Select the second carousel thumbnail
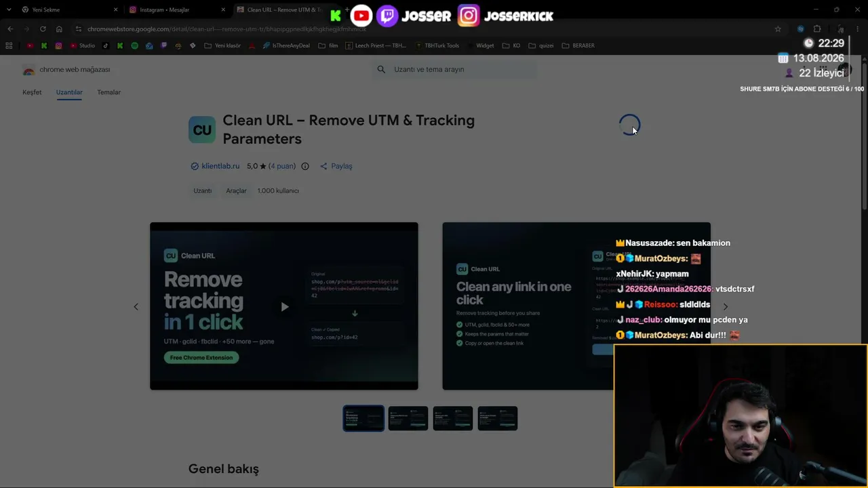The width and height of the screenshot is (868, 488). coord(408,418)
